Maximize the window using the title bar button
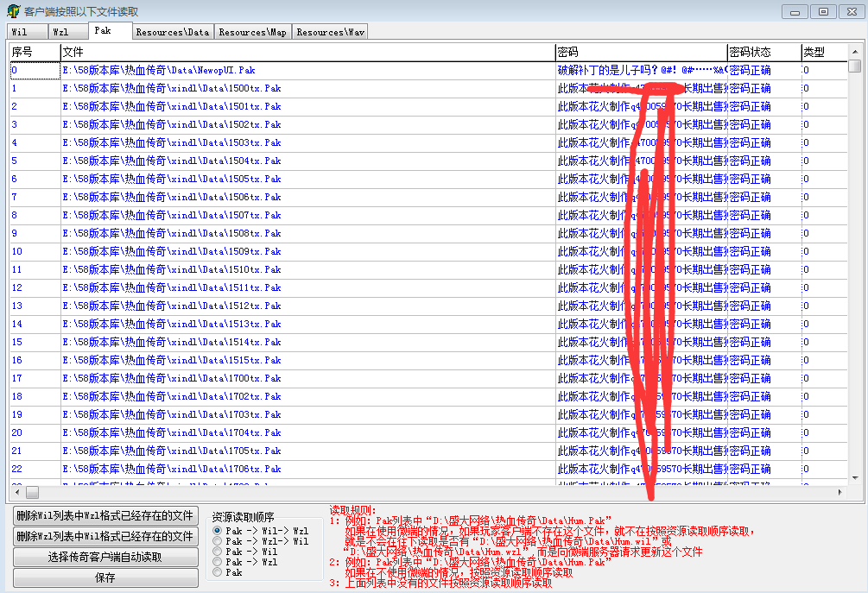 click(823, 11)
